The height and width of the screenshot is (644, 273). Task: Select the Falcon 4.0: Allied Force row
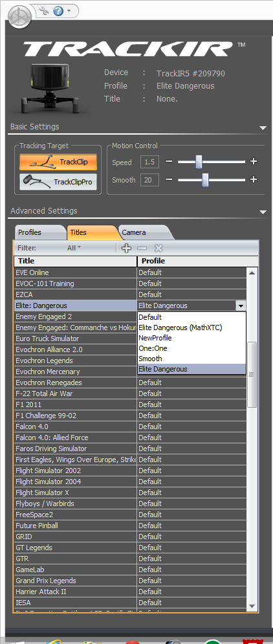tap(75, 438)
